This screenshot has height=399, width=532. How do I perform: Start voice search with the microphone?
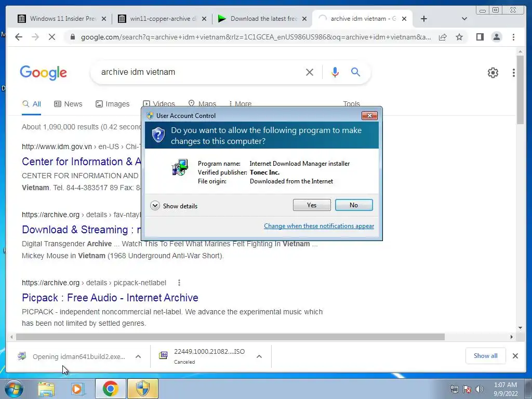pos(335,72)
